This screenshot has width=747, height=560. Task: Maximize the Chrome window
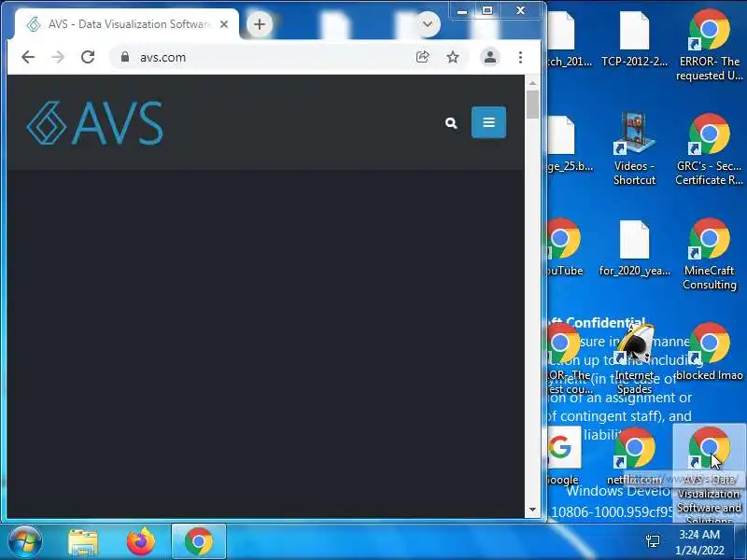click(x=486, y=10)
